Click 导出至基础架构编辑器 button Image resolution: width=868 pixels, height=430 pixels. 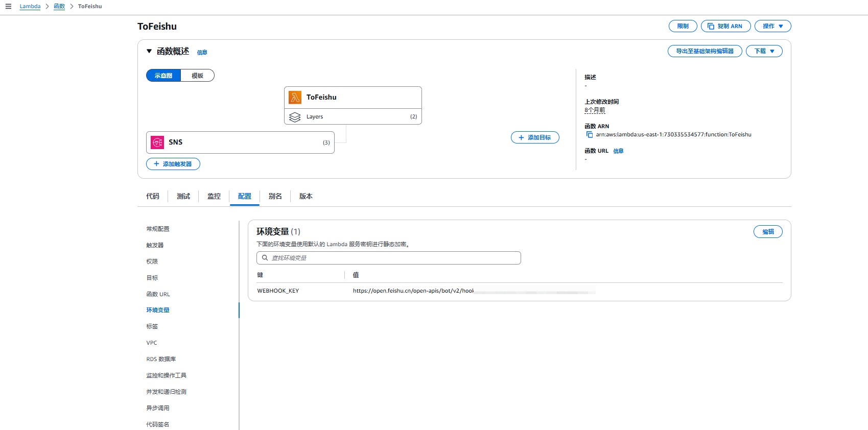click(705, 51)
